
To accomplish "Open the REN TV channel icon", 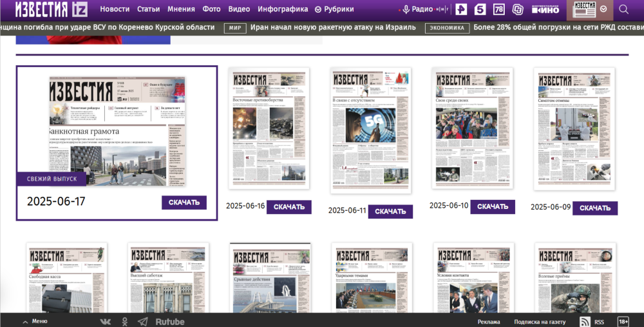I will (461, 9).
